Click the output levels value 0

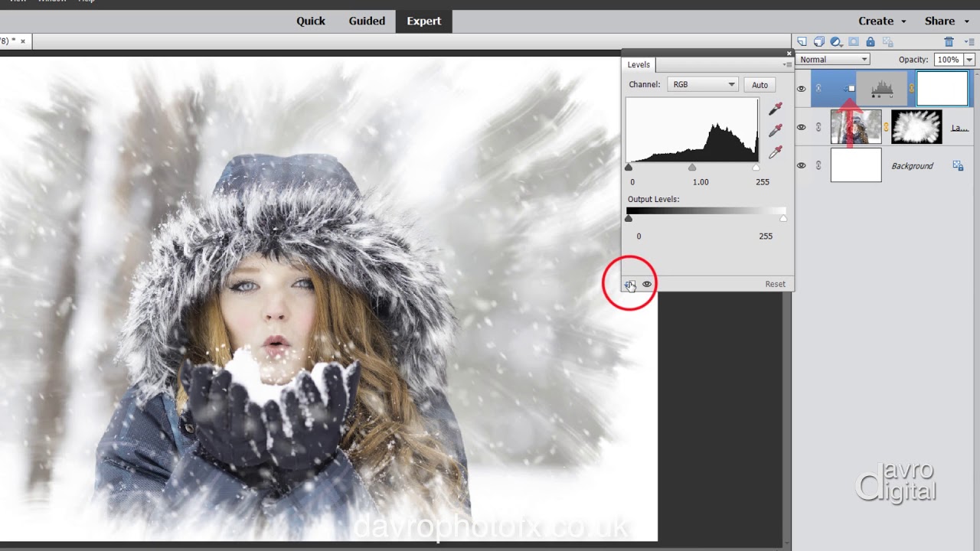click(x=639, y=236)
